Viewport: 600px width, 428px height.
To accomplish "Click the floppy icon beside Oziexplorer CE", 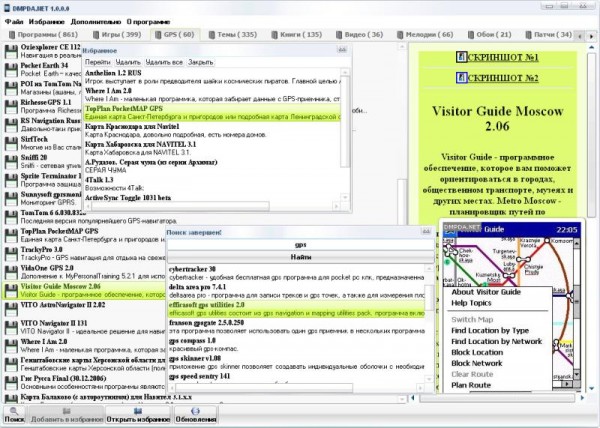I will pos(11,51).
